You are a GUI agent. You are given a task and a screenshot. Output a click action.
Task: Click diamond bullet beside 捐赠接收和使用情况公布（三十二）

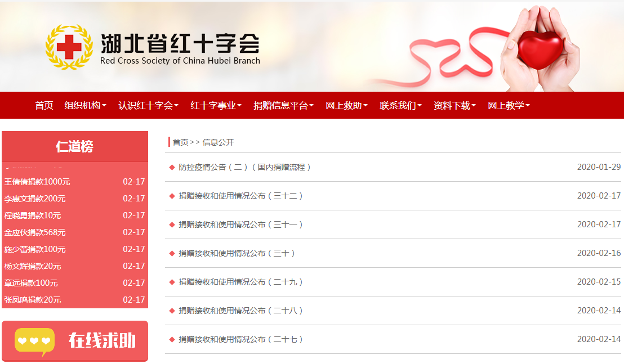(172, 196)
